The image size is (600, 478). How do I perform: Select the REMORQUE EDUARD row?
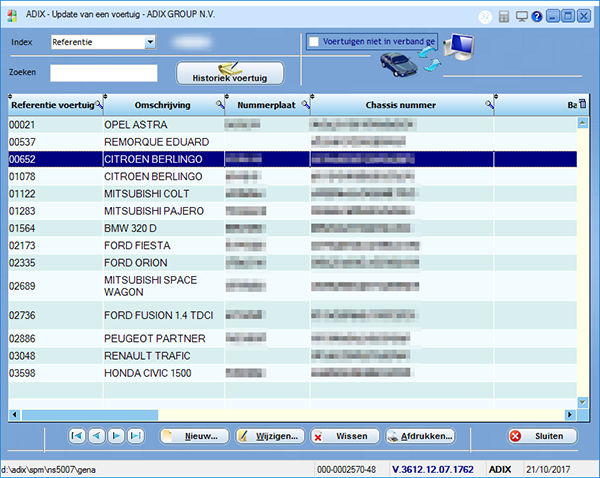tap(292, 142)
